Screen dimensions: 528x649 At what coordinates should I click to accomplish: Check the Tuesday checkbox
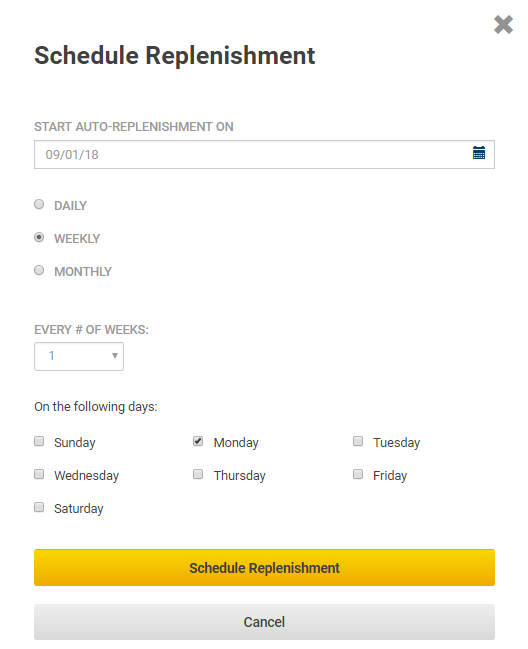point(358,441)
